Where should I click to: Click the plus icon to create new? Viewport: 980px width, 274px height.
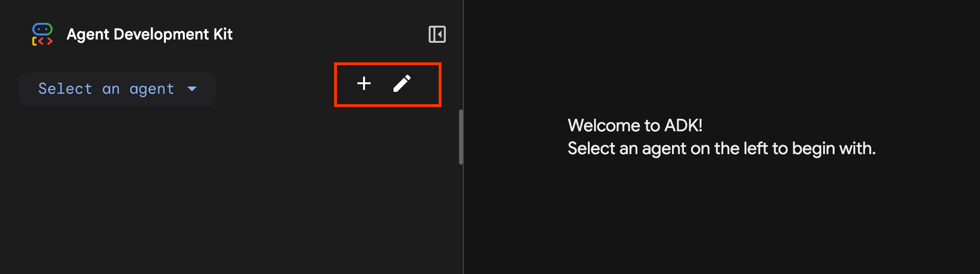(x=364, y=84)
